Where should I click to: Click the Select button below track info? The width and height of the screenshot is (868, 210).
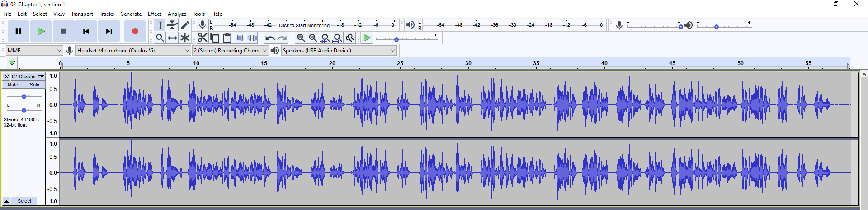[24, 201]
